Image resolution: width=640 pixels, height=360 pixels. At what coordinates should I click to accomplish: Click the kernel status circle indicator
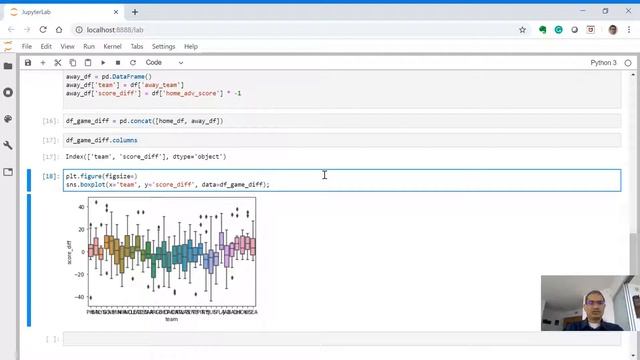coord(628,63)
